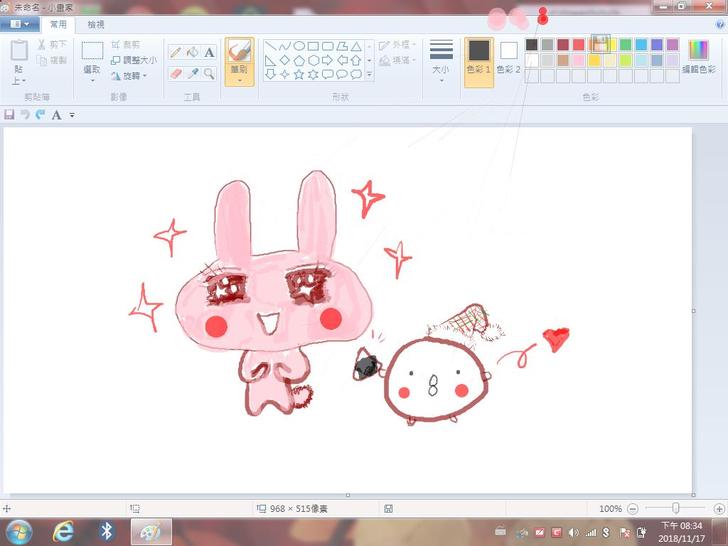This screenshot has height=546, width=728.
Task: Select the Fill with color bucket tool
Action: coord(192,52)
